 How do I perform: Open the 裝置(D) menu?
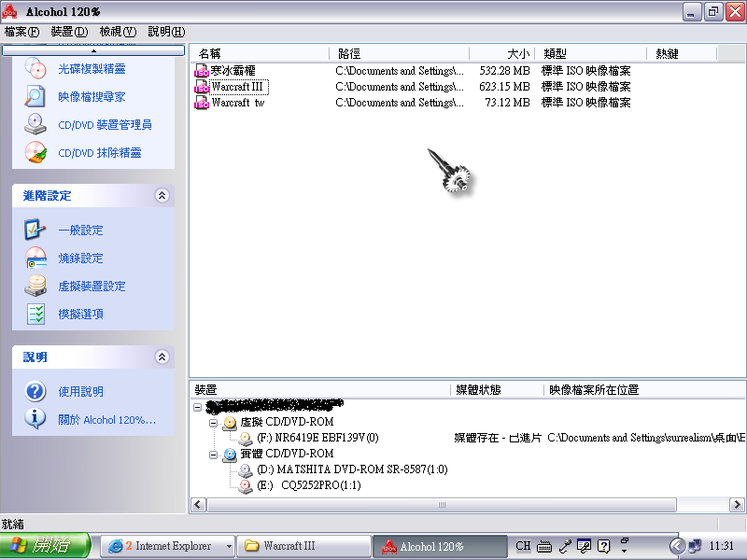click(69, 32)
